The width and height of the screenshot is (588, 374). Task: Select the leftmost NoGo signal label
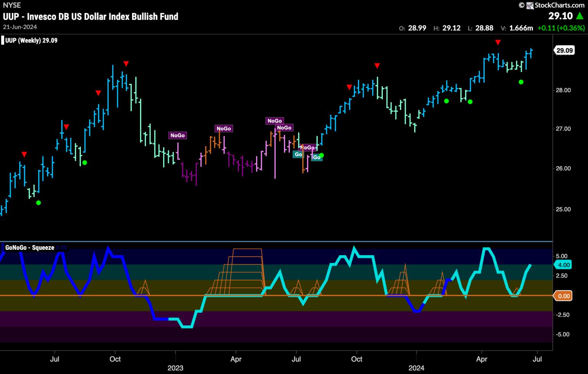(178, 135)
